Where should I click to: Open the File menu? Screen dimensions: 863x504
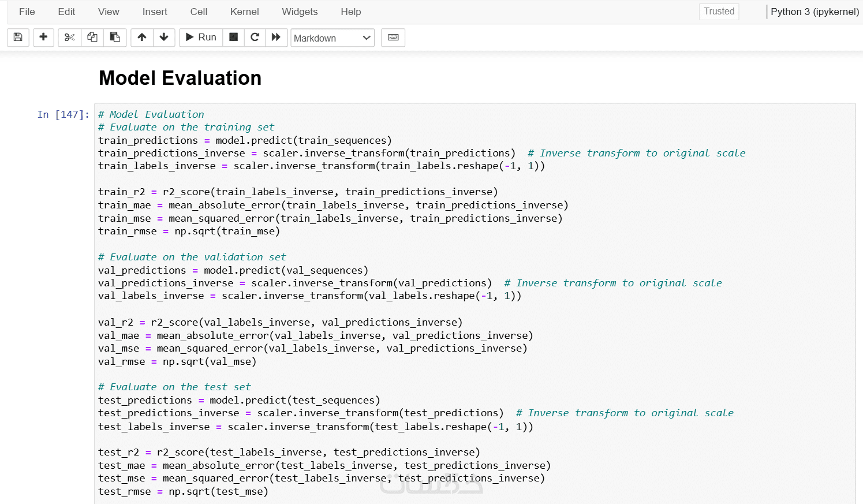coord(27,12)
